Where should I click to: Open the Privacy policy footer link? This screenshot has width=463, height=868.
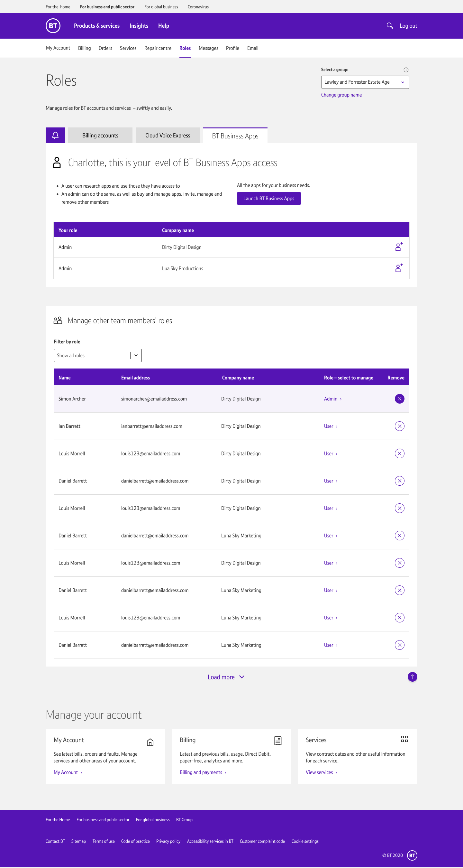click(x=168, y=841)
